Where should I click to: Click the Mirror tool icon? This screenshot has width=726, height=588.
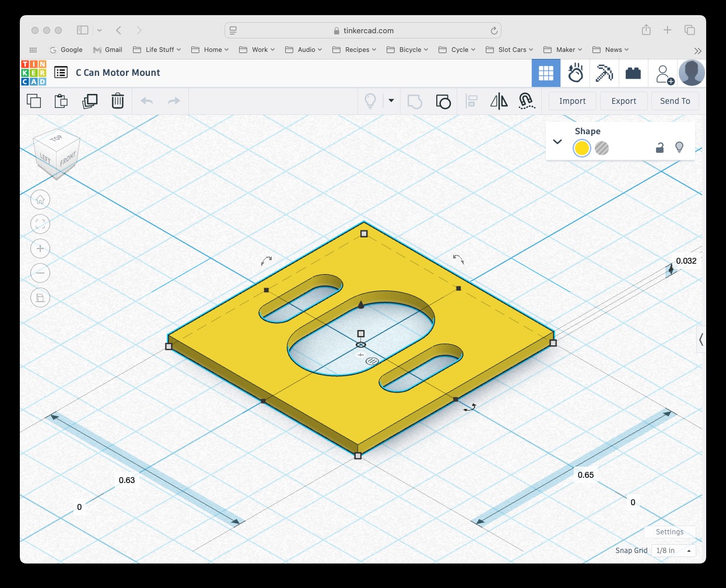(499, 101)
